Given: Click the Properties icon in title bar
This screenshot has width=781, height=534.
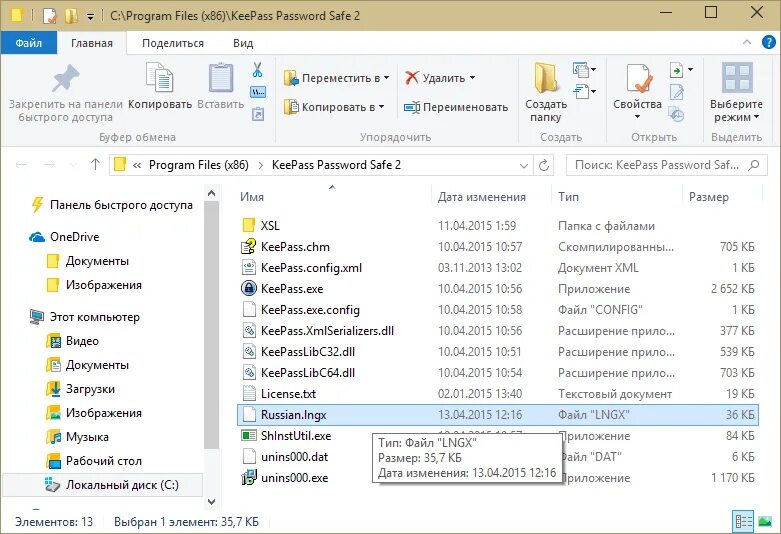Looking at the screenshot, I should [50, 15].
